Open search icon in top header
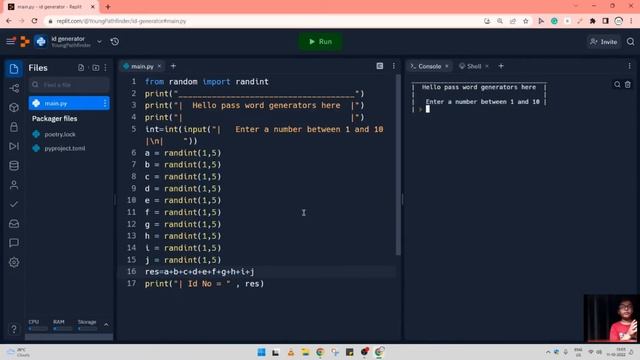The width and height of the screenshot is (640, 360). click(631, 42)
